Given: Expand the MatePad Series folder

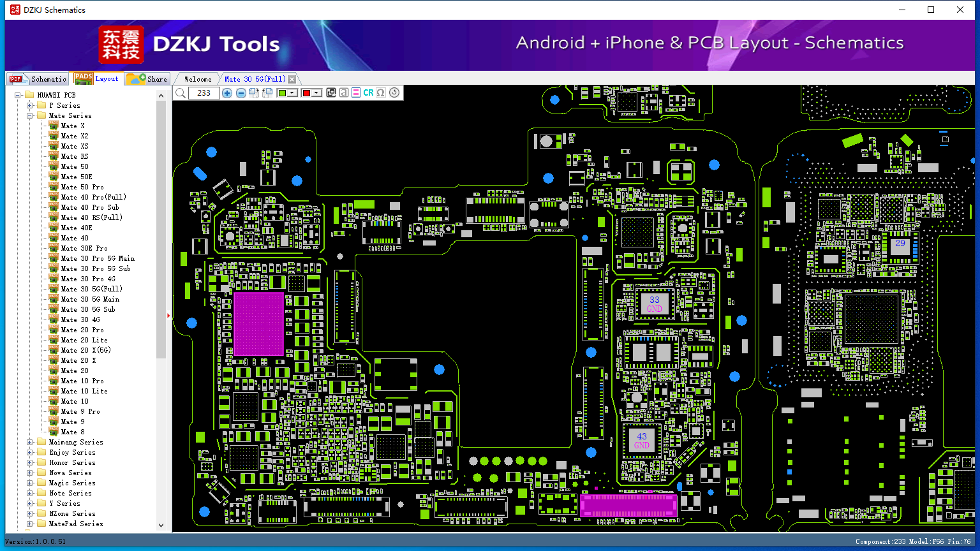Looking at the screenshot, I should (x=29, y=524).
